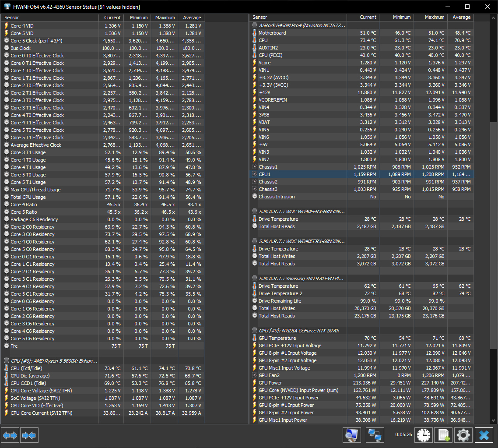This screenshot has height=448, width=498.
Task: Reset the elapsed time clock icon
Action: pyautogui.click(x=424, y=435)
